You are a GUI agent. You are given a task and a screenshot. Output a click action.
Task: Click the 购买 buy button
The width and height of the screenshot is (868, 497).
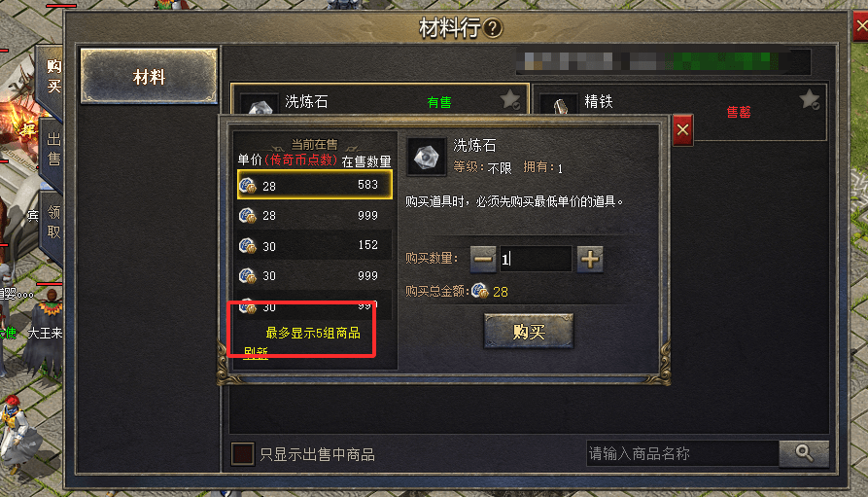(x=529, y=332)
